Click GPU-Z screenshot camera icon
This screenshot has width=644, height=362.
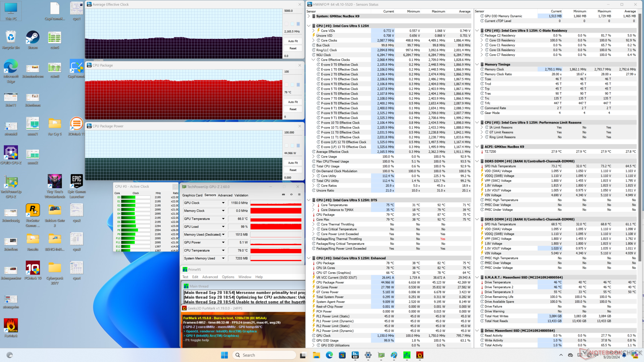pos(283,194)
